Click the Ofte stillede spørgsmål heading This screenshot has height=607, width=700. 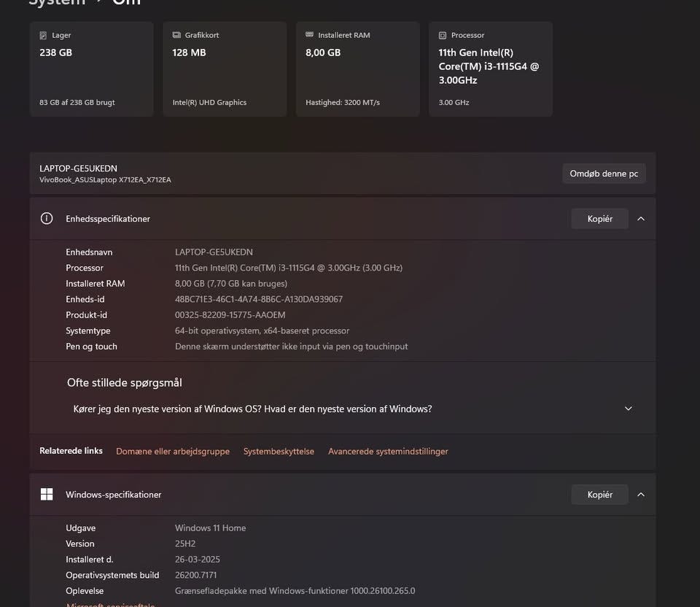[x=124, y=382]
